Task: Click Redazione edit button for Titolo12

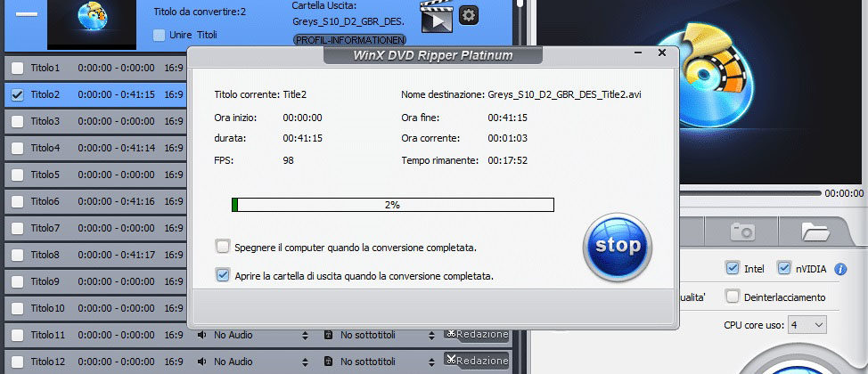Action: [x=476, y=361]
